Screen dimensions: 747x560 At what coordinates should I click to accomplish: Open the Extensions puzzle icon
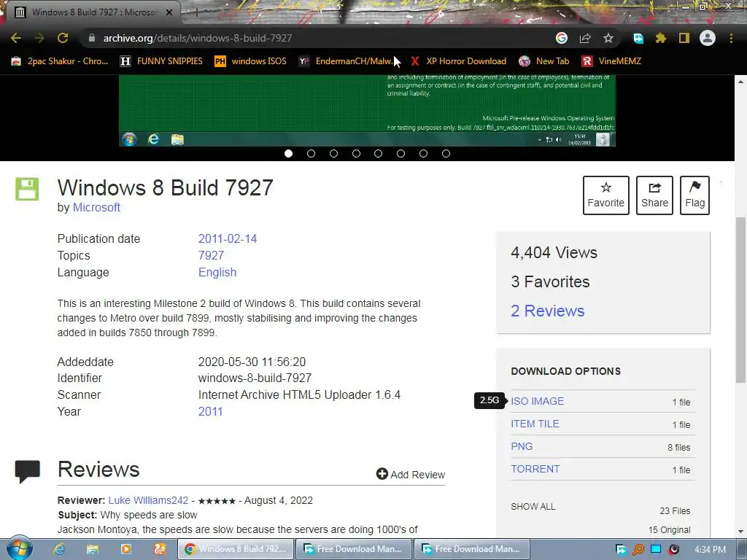[661, 38]
